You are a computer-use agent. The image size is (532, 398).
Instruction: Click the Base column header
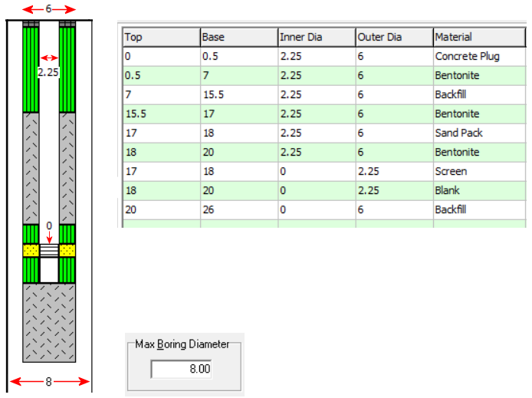(238, 37)
